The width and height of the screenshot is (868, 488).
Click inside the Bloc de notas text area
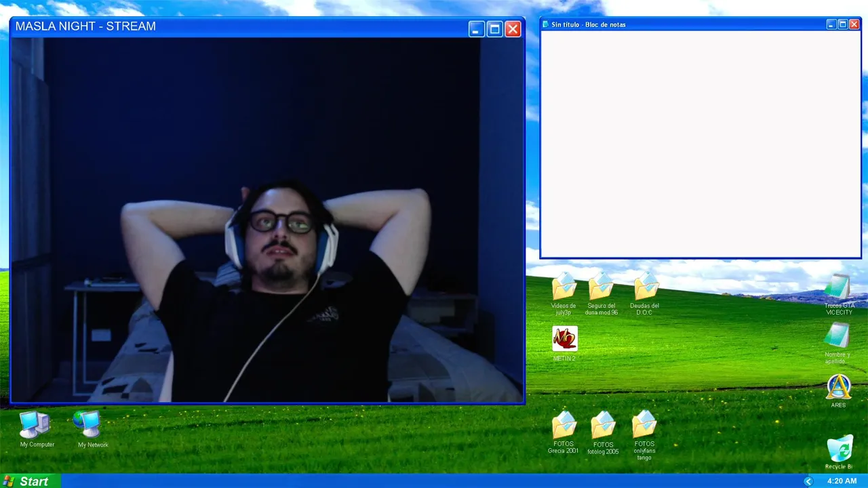tap(701, 144)
